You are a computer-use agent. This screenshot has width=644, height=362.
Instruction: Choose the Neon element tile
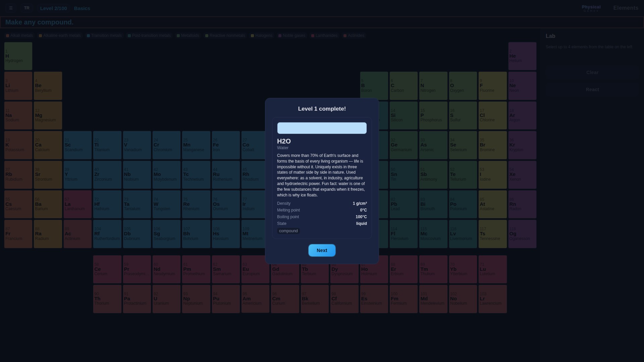coord(522,86)
